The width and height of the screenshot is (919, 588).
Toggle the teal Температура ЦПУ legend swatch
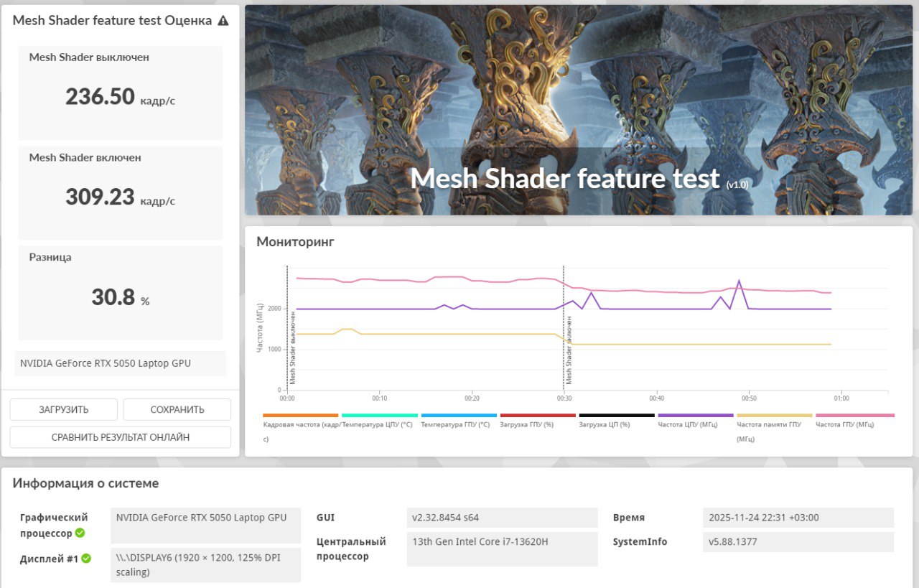coord(380,415)
